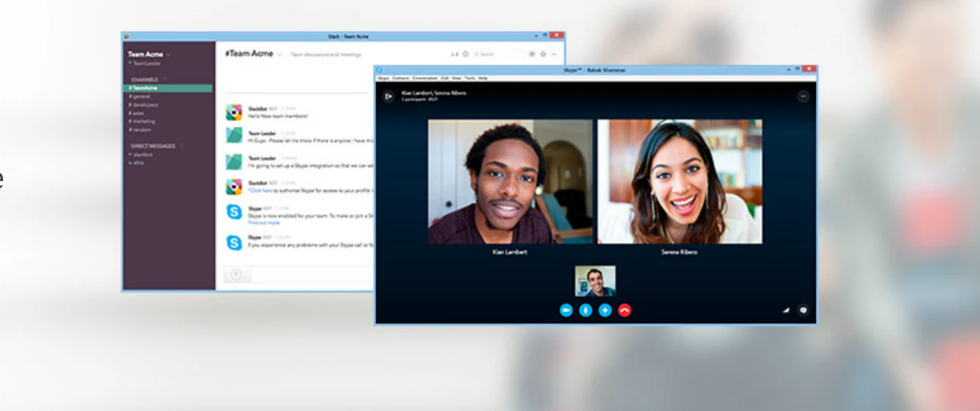Select Serena Ribero's video feed
This screenshot has width=980, height=411.
(x=679, y=181)
